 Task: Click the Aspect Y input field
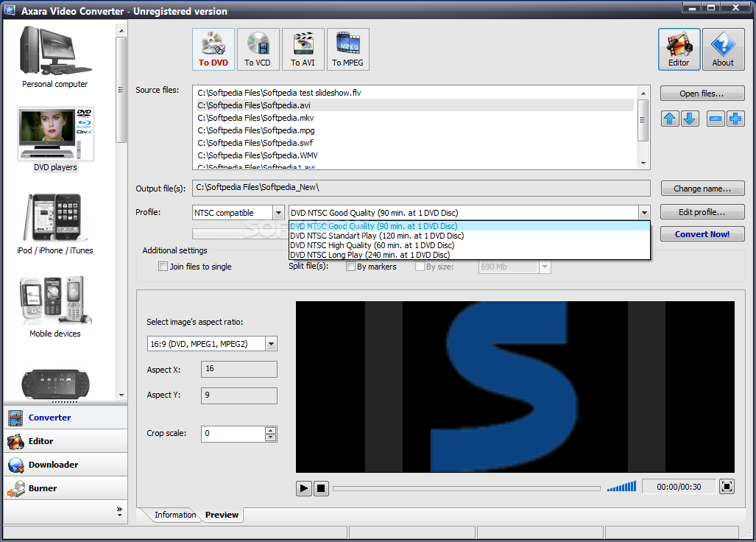coord(239,395)
